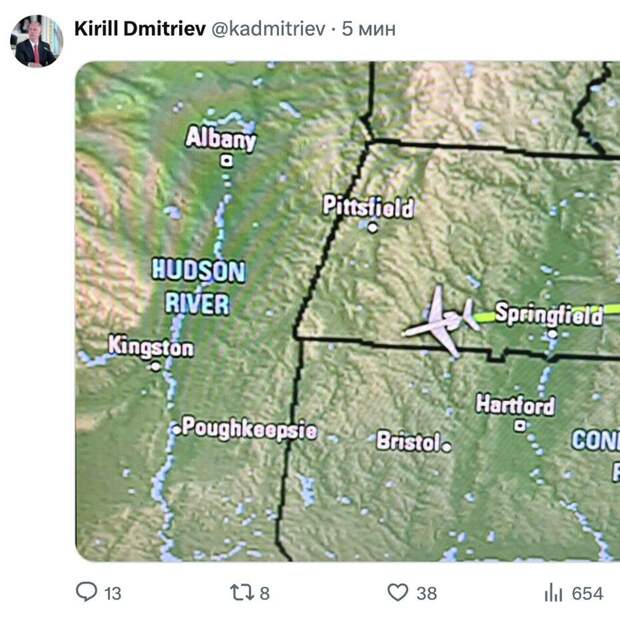Click the reply speech bubble icon
Image resolution: width=620 pixels, height=620 pixels.
click(88, 593)
